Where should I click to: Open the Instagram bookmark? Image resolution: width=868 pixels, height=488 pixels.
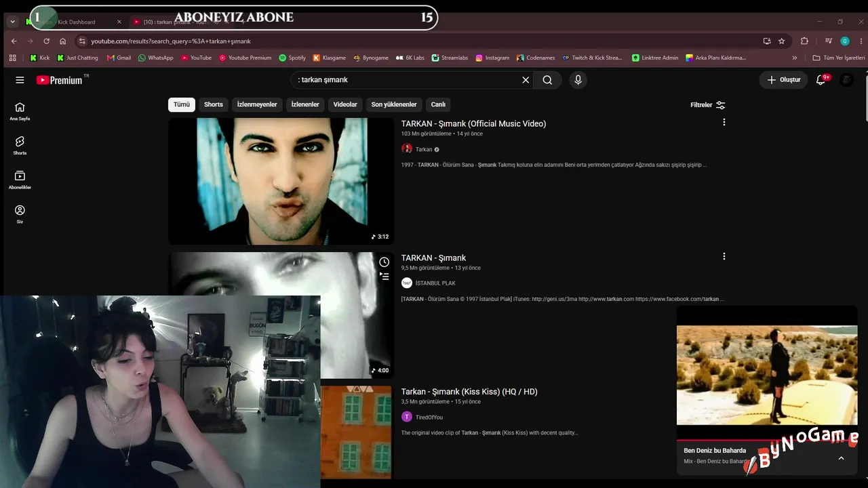point(492,58)
